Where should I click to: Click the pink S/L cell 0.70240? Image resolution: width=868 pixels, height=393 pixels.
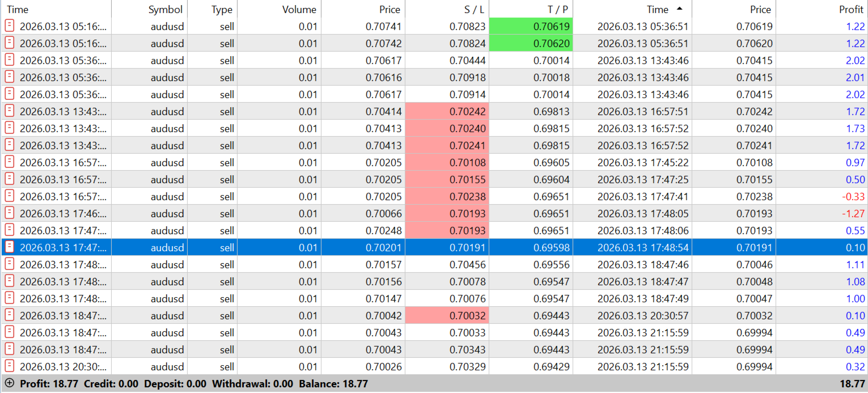click(447, 128)
